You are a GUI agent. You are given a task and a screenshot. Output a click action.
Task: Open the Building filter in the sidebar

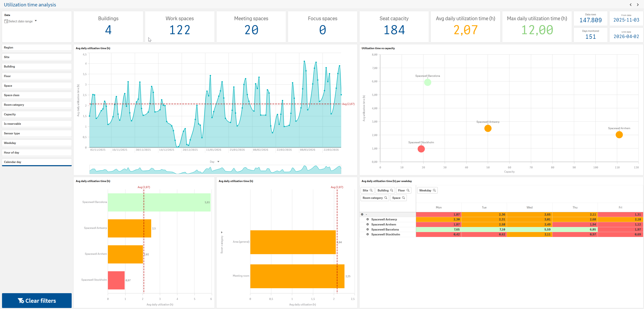click(37, 67)
